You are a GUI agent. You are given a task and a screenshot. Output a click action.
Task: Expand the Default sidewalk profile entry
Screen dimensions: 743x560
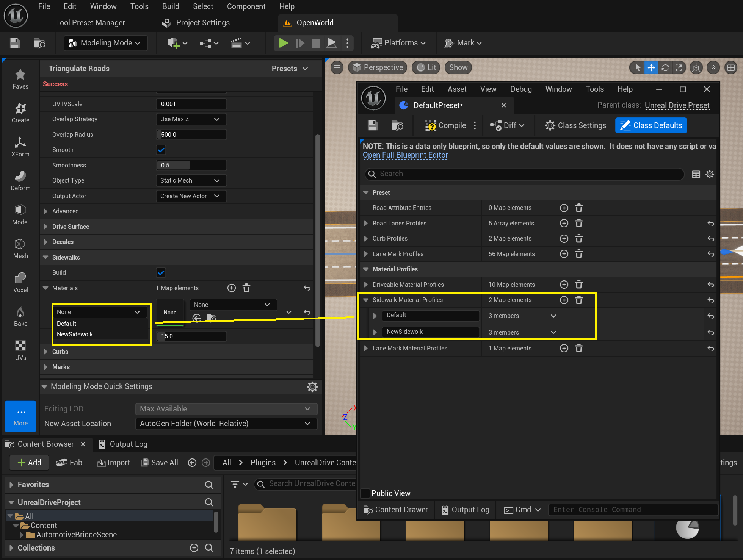375,316
